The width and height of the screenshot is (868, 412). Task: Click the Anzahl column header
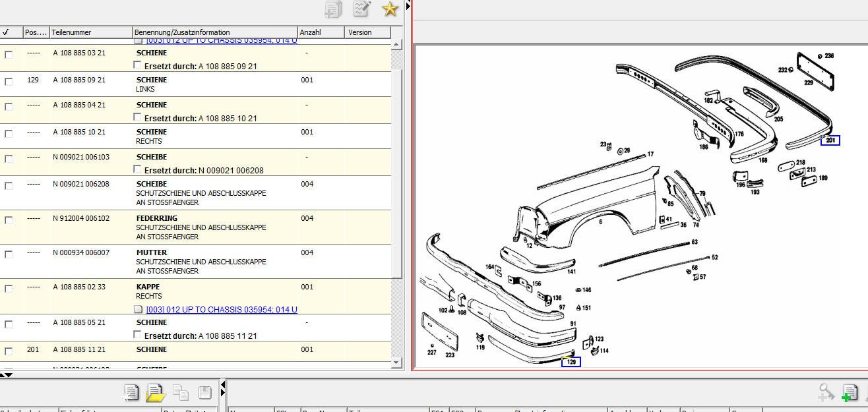click(321, 32)
